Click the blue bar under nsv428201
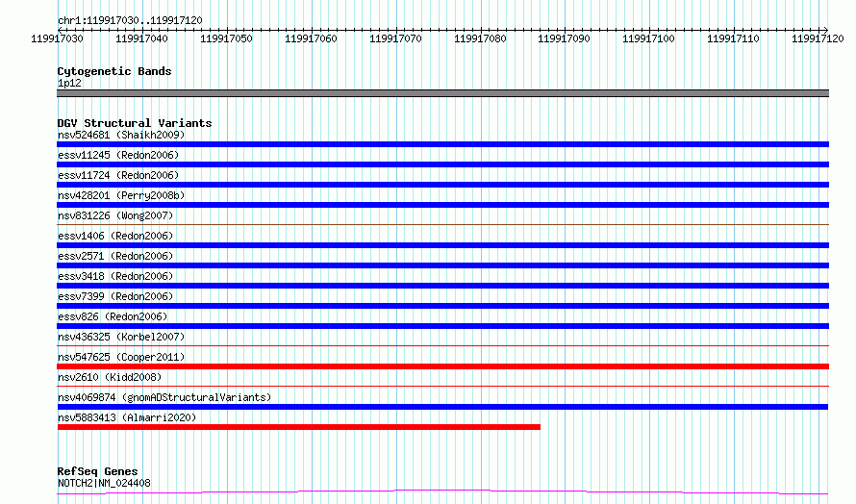856x504 pixels. (x=442, y=205)
